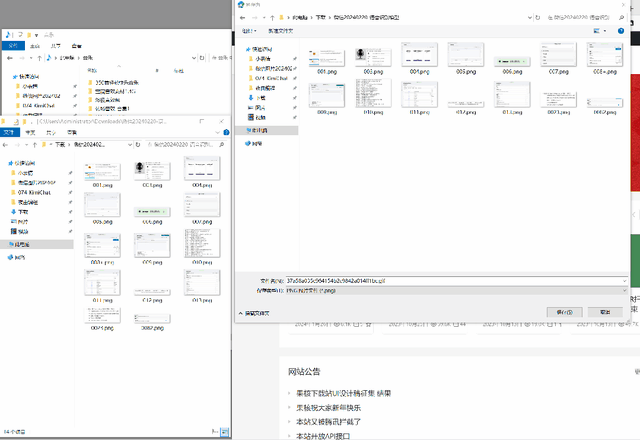
Task: Click the 保存 Save button
Action: click(564, 312)
